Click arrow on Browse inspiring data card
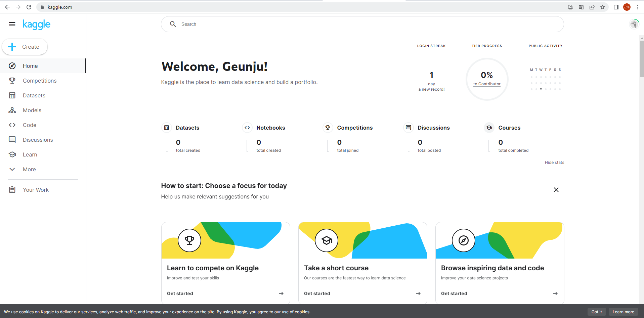 pos(555,293)
